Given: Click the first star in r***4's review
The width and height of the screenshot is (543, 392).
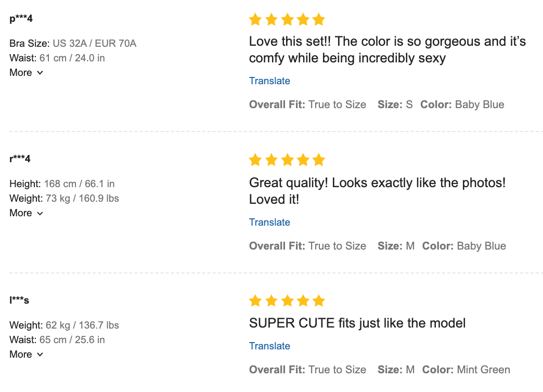Looking at the screenshot, I should coord(255,160).
